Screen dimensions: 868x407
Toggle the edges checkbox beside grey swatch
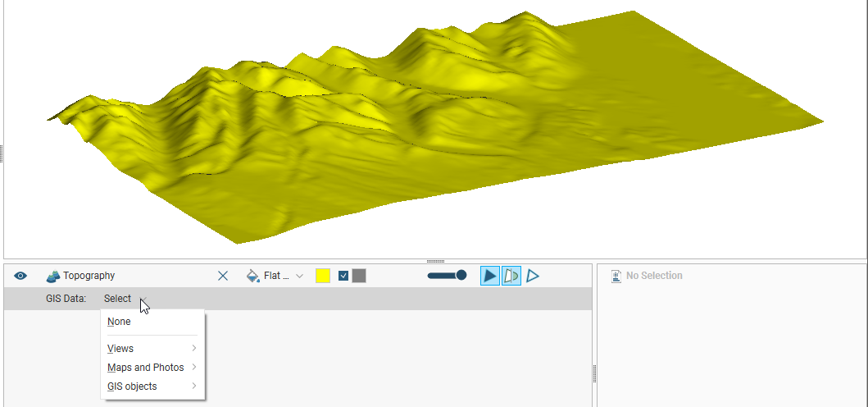point(344,276)
